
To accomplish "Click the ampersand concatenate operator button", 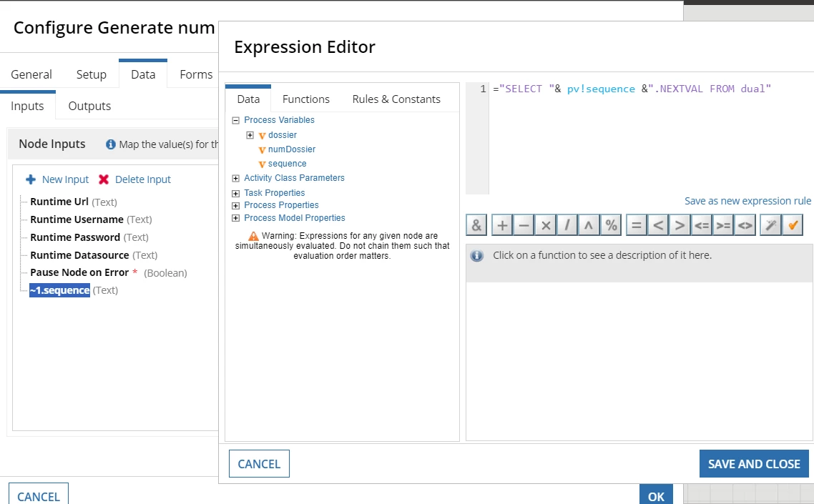I will pos(476,225).
